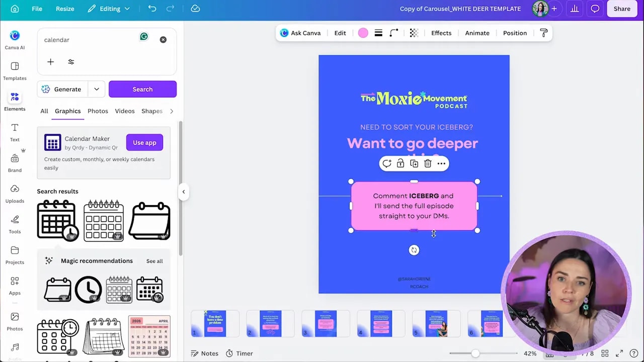Go to the Canva home icon

pos(15,9)
